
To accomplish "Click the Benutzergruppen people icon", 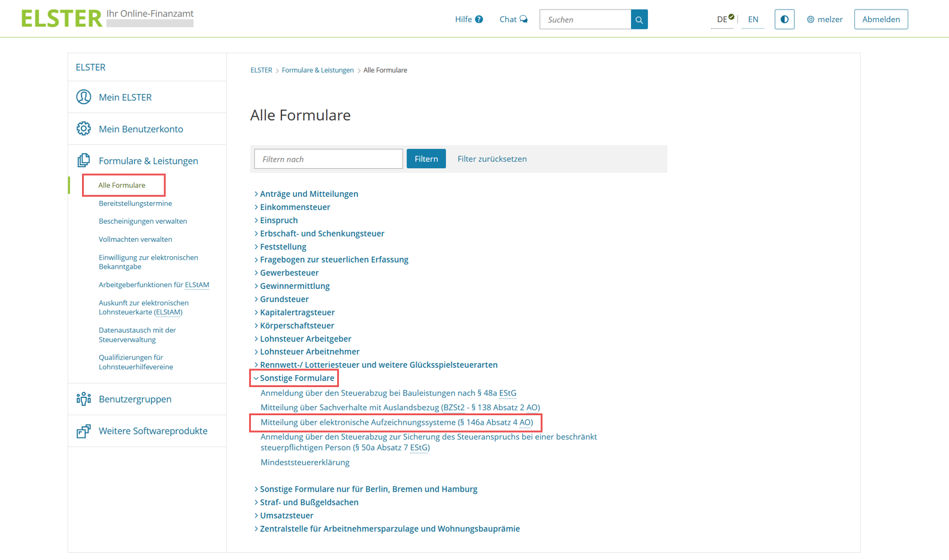I will coord(84,399).
